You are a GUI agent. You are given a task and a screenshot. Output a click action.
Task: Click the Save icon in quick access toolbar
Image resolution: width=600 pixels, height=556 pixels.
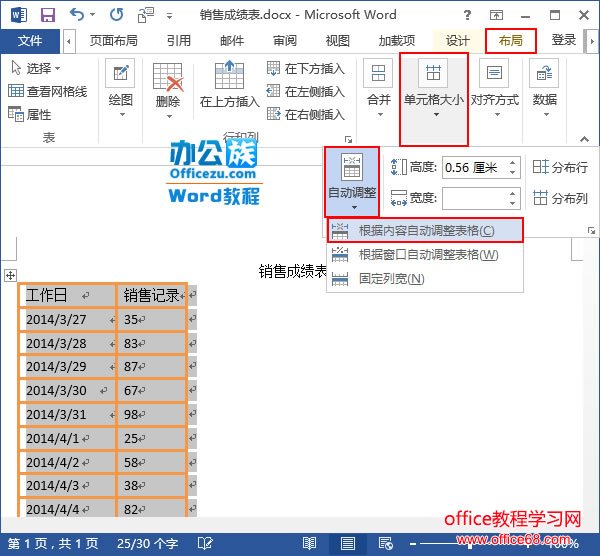coord(48,15)
